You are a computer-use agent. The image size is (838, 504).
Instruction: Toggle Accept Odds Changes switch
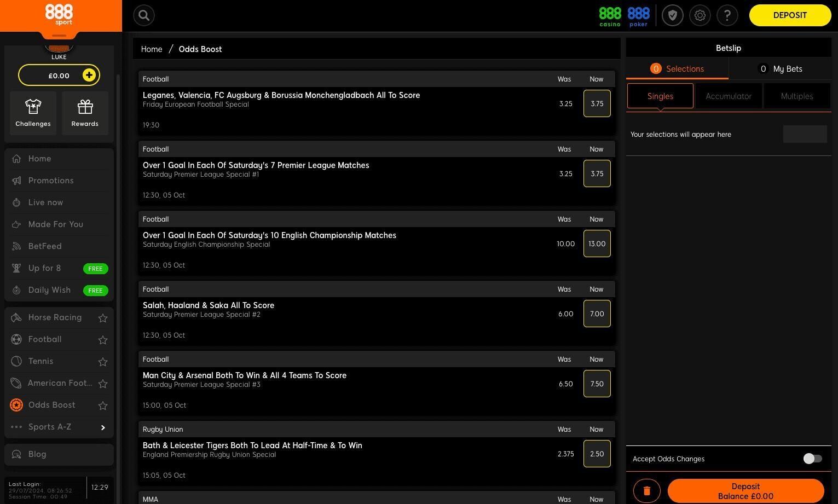pyautogui.click(x=812, y=459)
